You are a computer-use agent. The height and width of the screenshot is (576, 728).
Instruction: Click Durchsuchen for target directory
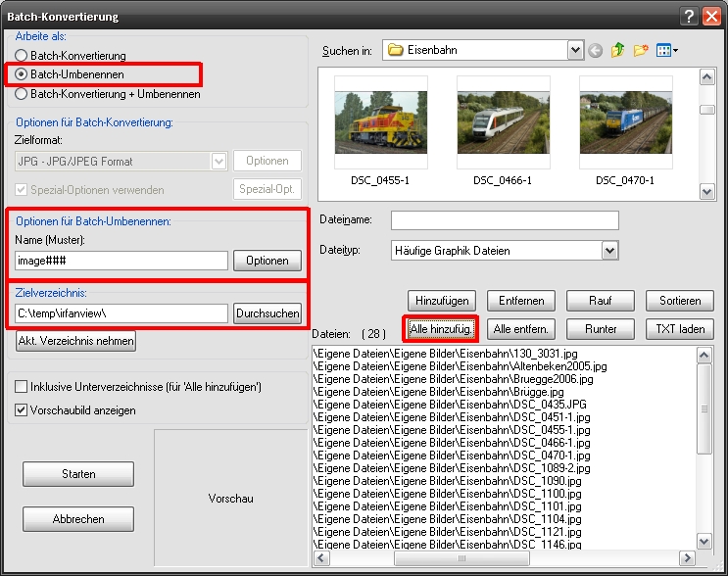(x=267, y=313)
